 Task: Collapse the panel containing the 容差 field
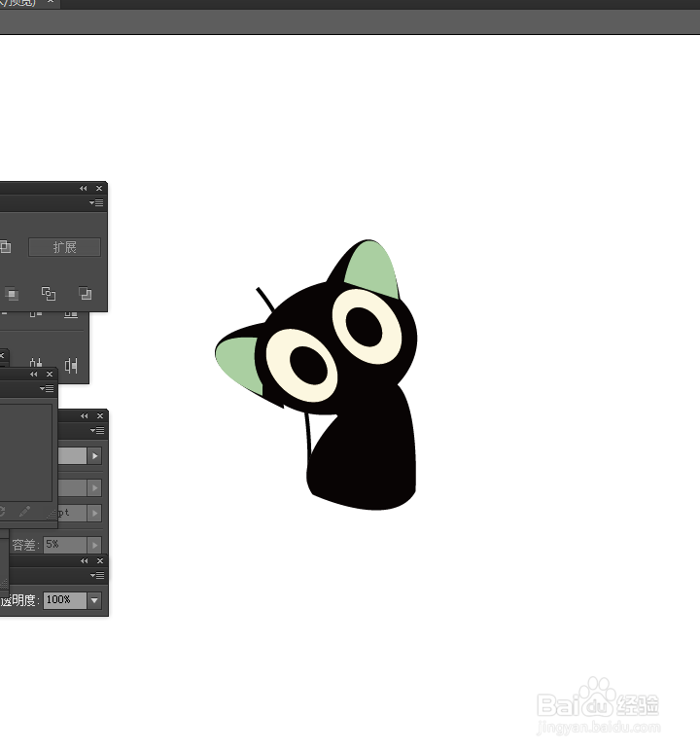tap(85, 416)
